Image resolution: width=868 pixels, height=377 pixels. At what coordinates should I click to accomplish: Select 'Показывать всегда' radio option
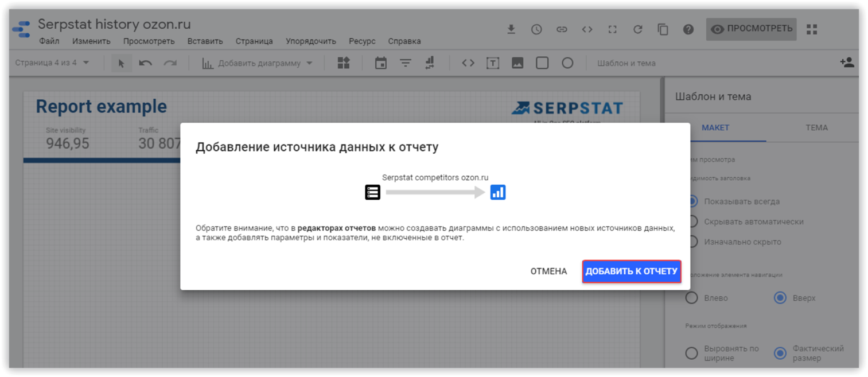pyautogui.click(x=692, y=201)
